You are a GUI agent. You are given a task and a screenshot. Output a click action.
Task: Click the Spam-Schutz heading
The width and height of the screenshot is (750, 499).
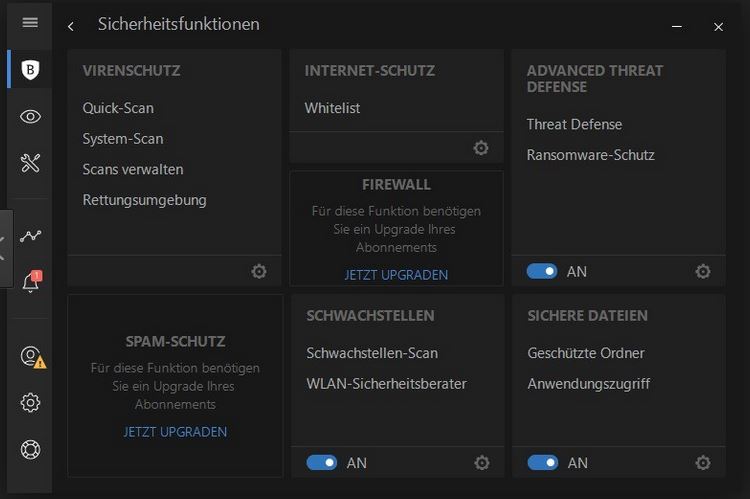coord(175,342)
